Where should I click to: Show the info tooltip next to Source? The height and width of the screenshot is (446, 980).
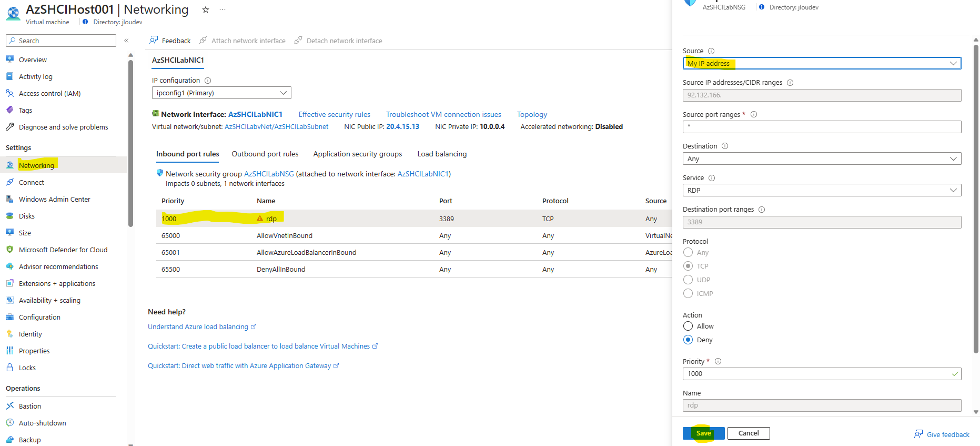pyautogui.click(x=711, y=51)
